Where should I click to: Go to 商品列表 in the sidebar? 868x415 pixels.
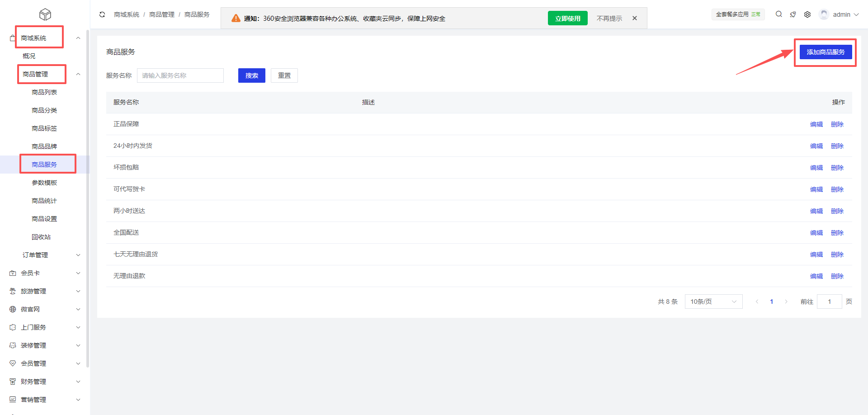click(44, 92)
